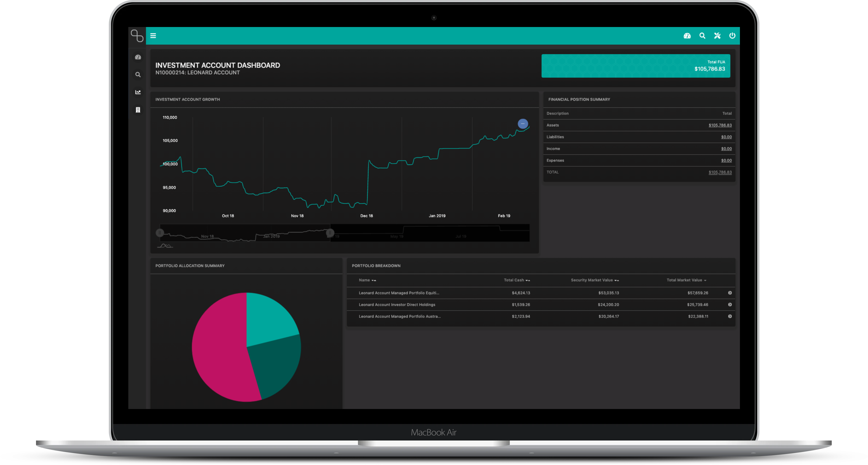Open settings via top-bar tools icon

717,36
